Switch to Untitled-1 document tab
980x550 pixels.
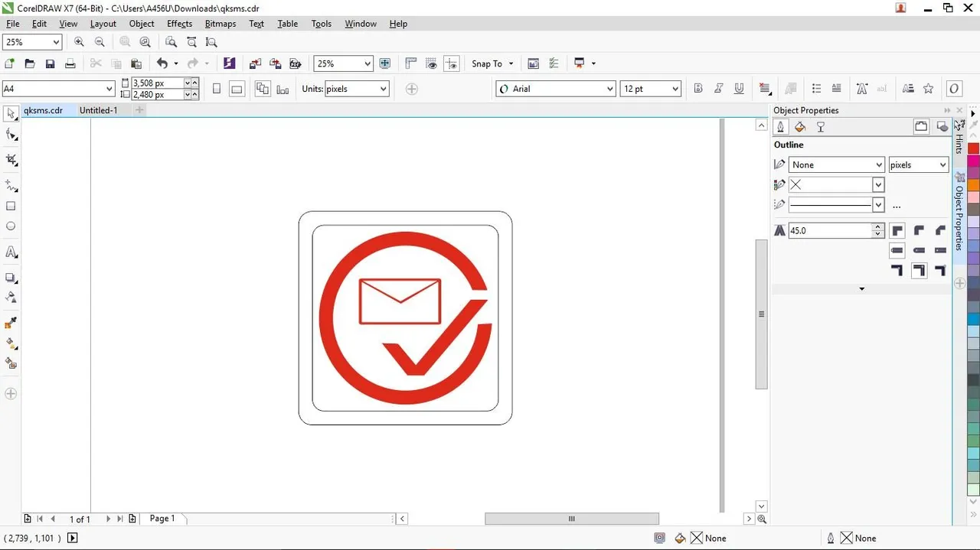click(98, 110)
